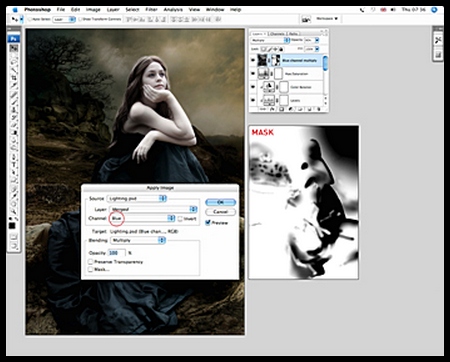Click the lock position icon
This screenshot has height=362, width=450.
pos(275,49)
